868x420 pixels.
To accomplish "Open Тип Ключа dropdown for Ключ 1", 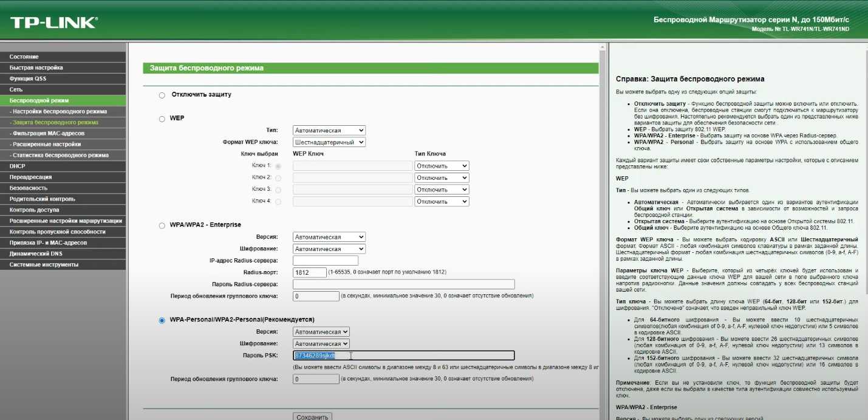I will tap(442, 166).
